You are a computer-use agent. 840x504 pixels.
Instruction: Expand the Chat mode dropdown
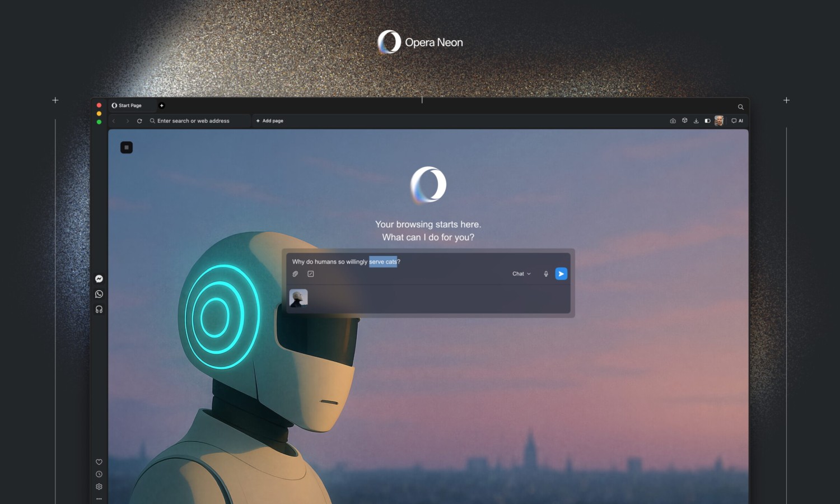coord(521,274)
